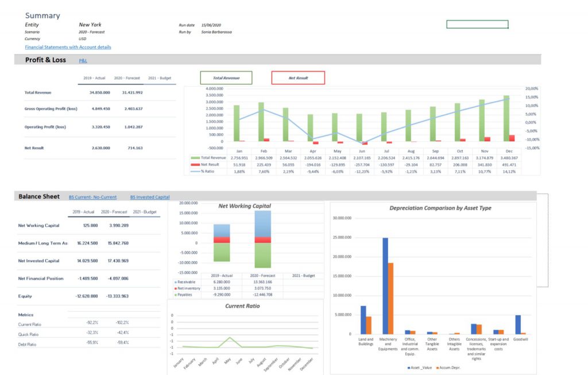Select the red Net Result legend box
588x375 pixels.
pyautogui.click(x=299, y=78)
